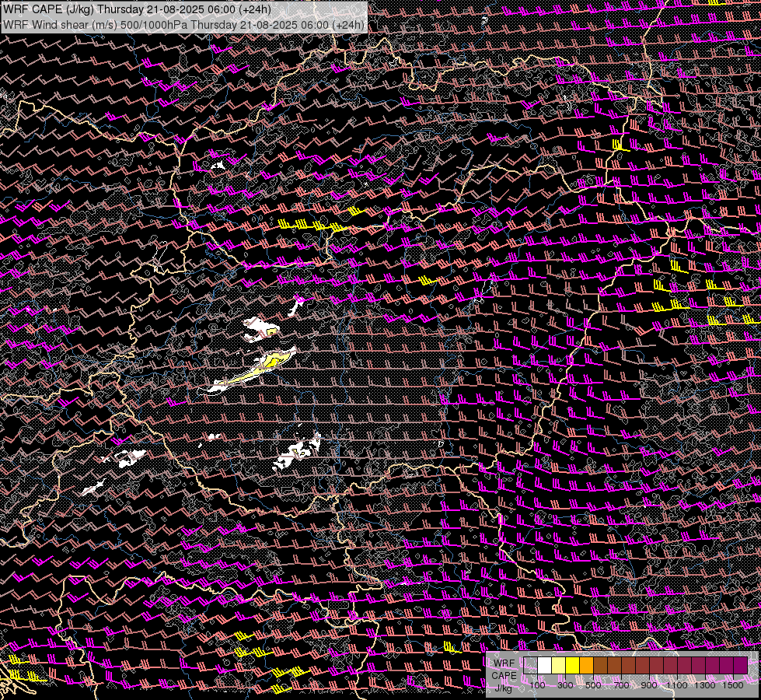This screenshot has width=761, height=700.
Task: Click the legend value '500'
Action: click(593, 685)
